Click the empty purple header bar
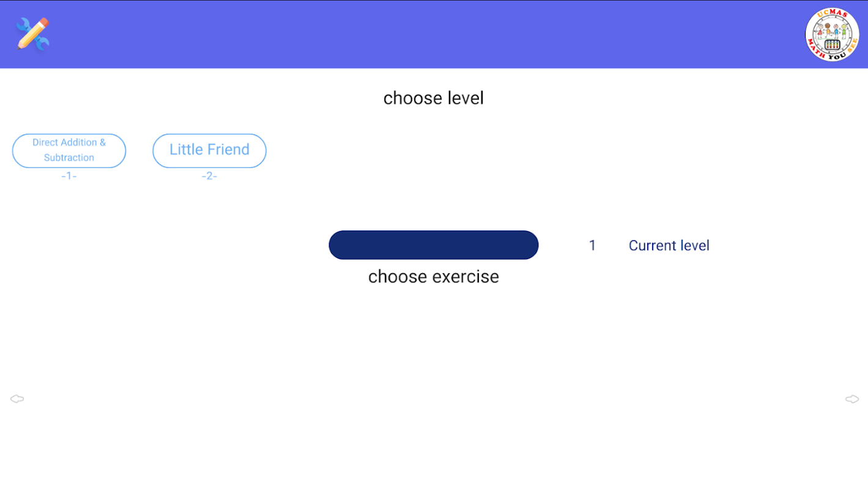 428,34
